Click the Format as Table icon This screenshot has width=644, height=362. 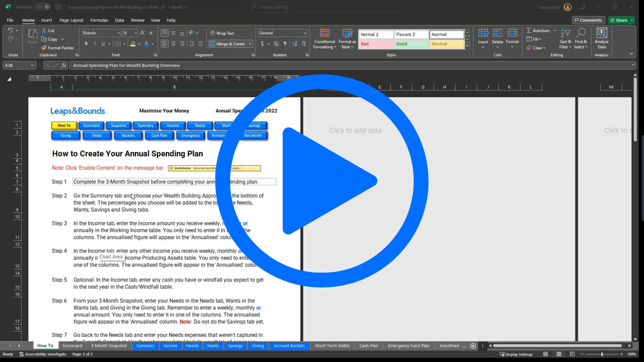(x=347, y=33)
